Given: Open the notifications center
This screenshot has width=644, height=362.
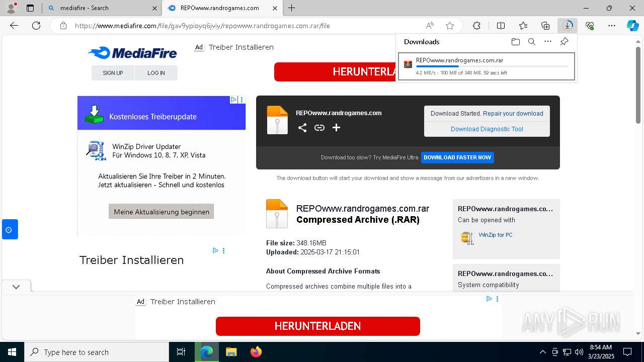Looking at the screenshot, I should (x=627, y=352).
